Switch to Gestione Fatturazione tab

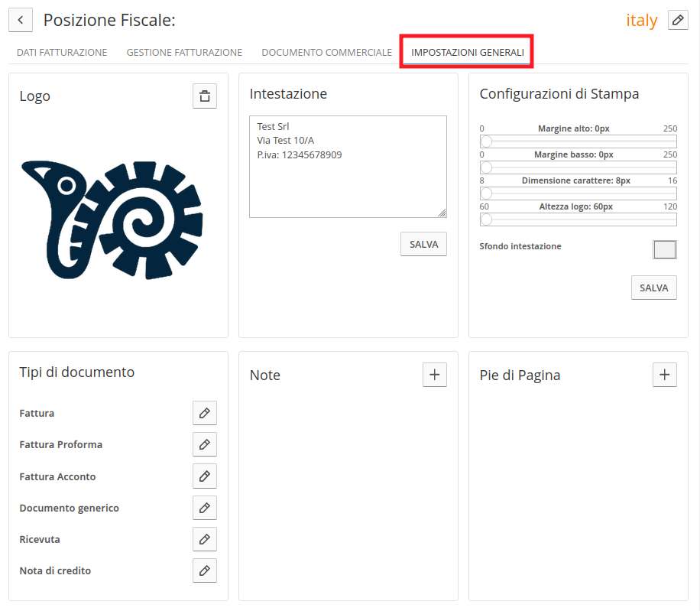[x=184, y=52]
